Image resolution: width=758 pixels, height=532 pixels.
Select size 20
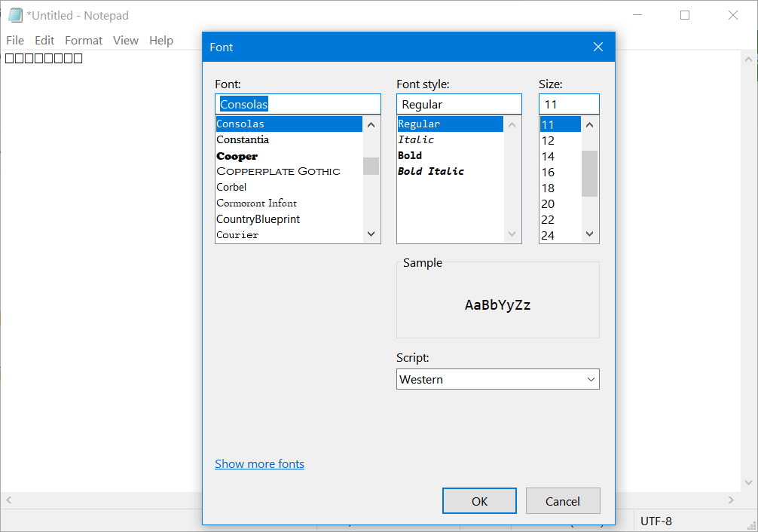[x=561, y=204]
